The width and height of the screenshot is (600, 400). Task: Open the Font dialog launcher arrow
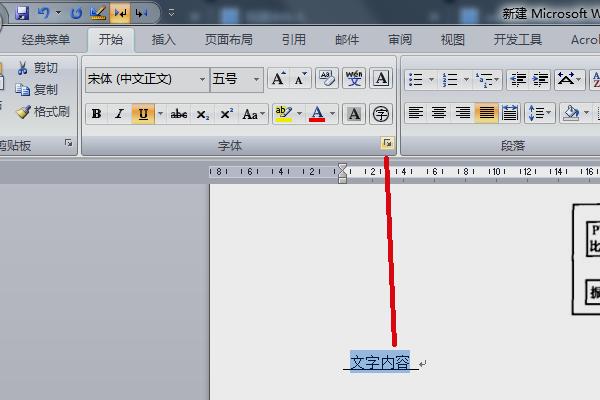pos(387,143)
